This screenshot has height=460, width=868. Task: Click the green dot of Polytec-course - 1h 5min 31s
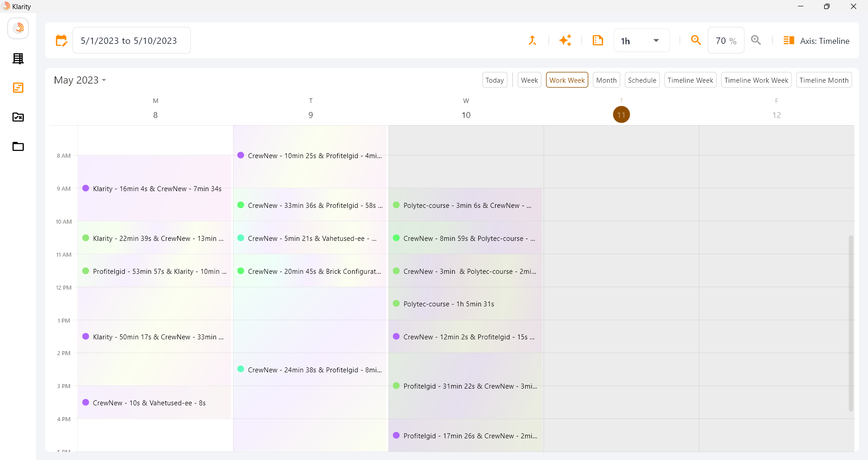[x=396, y=303]
